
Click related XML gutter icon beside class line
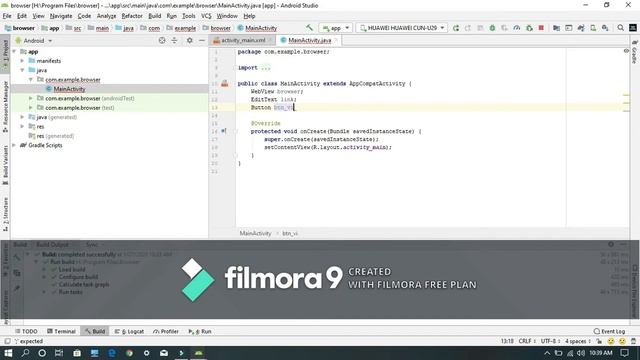[x=224, y=83]
